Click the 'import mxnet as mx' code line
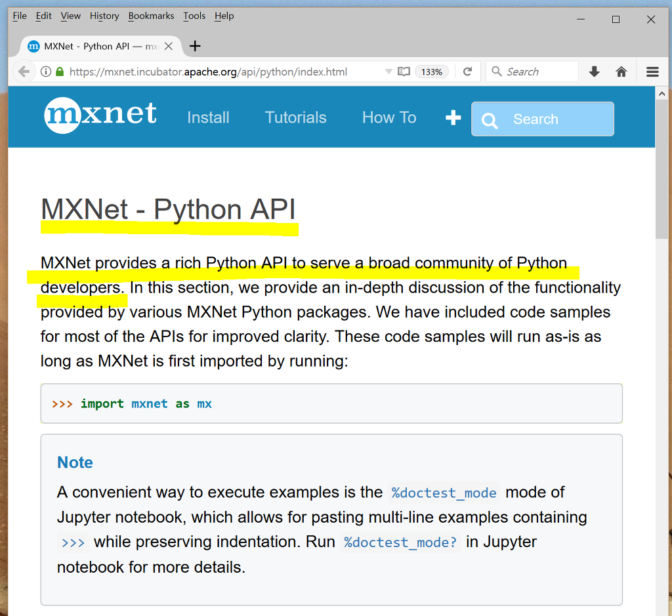The height and width of the screenshot is (616, 672). [x=131, y=404]
